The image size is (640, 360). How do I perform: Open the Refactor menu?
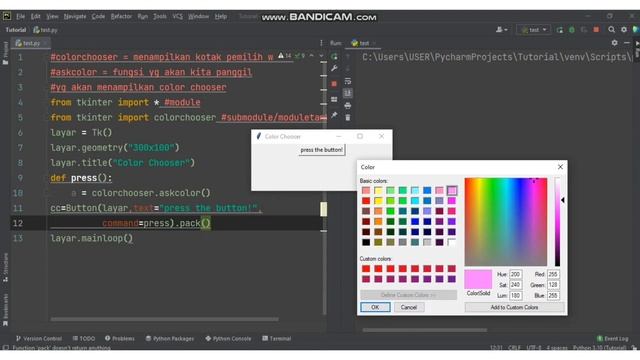pos(121,16)
